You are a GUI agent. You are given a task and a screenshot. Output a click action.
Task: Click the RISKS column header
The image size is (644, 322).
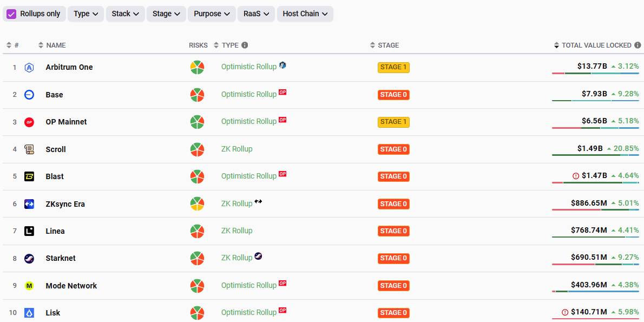tap(199, 45)
